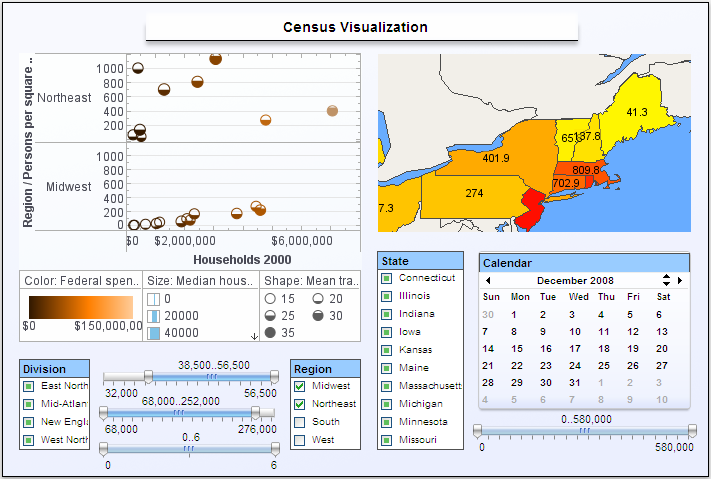Click the New York 401.9 map region
The image size is (711, 479).
495,158
